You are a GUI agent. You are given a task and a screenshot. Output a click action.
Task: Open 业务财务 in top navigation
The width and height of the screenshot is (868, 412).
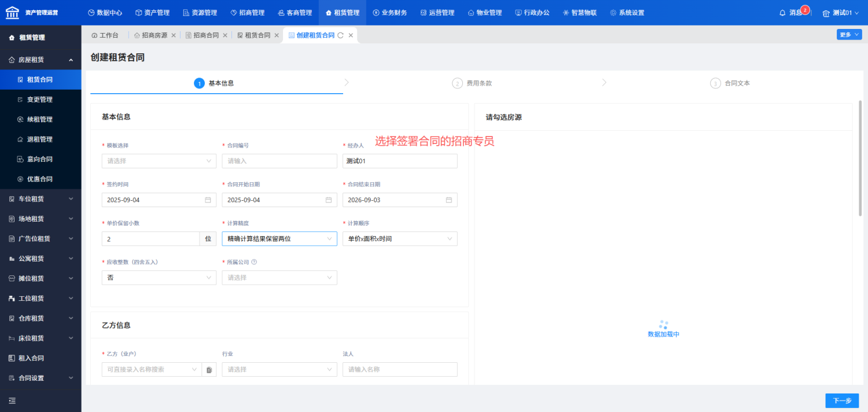coord(389,13)
